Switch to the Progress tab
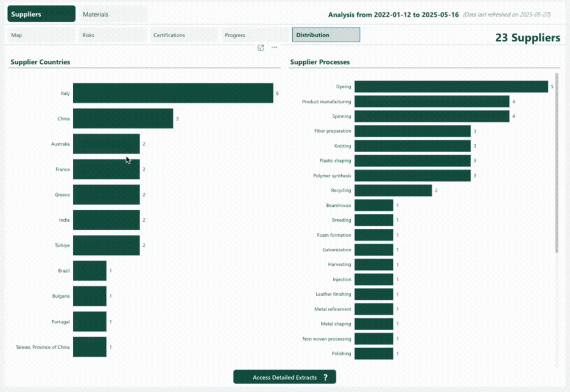 click(x=255, y=35)
